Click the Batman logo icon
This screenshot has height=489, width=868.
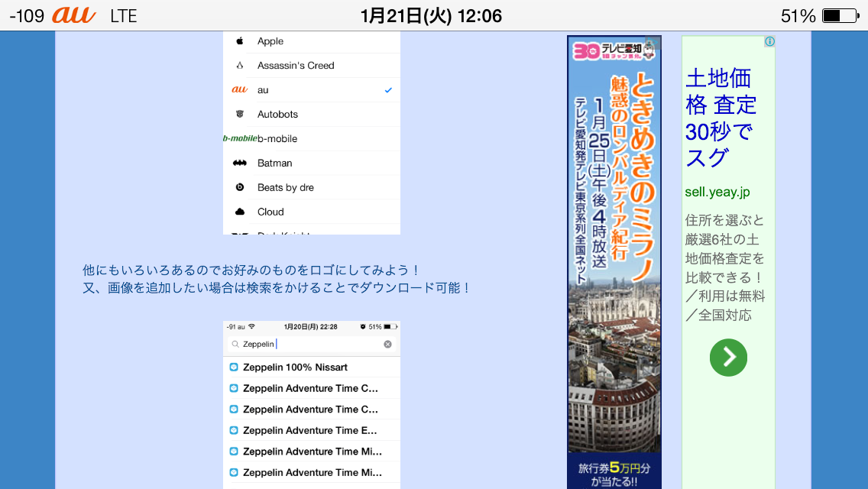(x=240, y=163)
